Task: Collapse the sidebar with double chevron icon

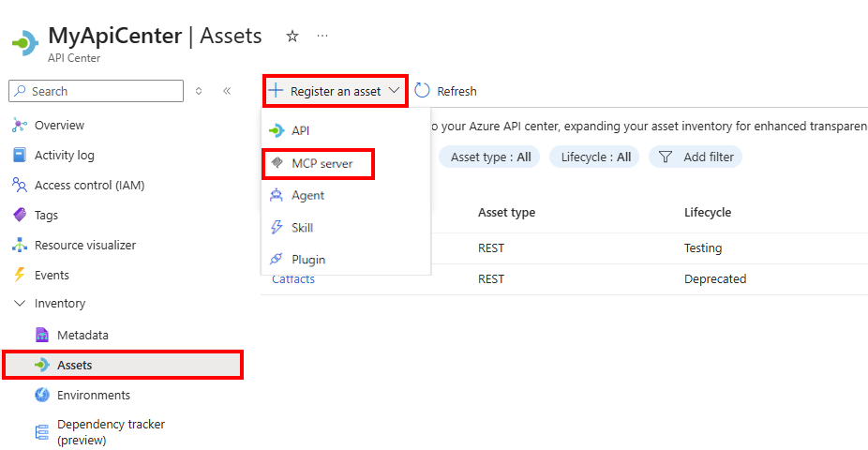Action: click(227, 91)
